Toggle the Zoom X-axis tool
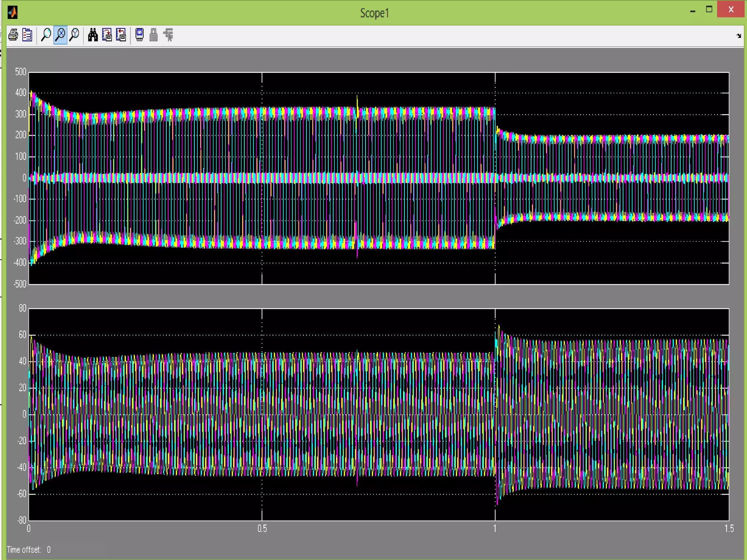Viewport: 747px width, 560px height. pyautogui.click(x=60, y=35)
